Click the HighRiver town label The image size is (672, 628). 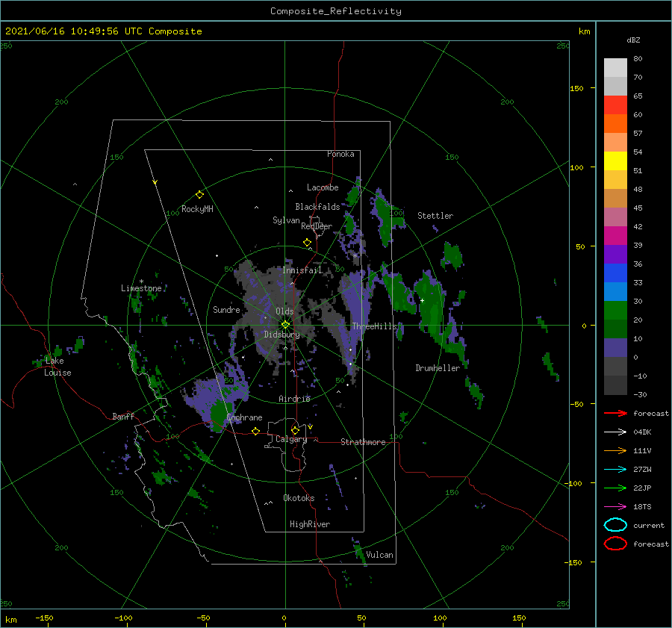point(309,524)
